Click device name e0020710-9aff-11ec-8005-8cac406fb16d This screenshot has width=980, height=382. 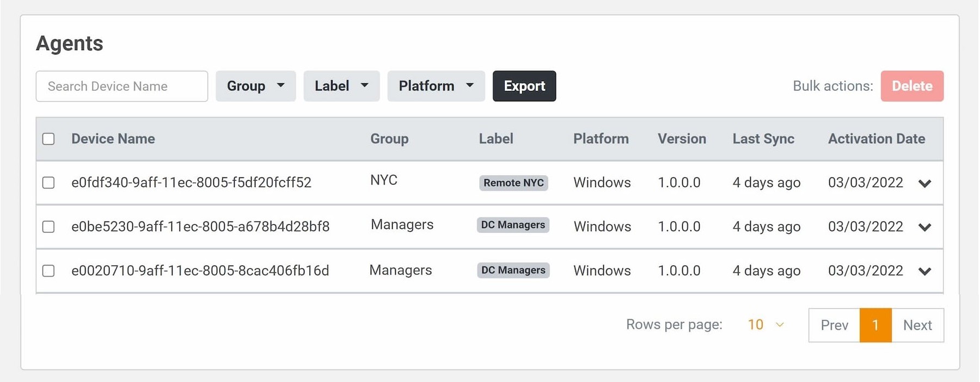200,270
